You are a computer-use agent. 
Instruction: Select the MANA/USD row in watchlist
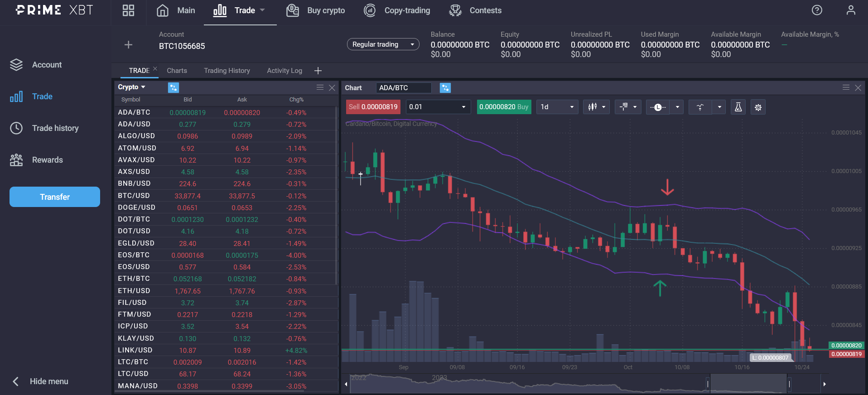coord(226,386)
